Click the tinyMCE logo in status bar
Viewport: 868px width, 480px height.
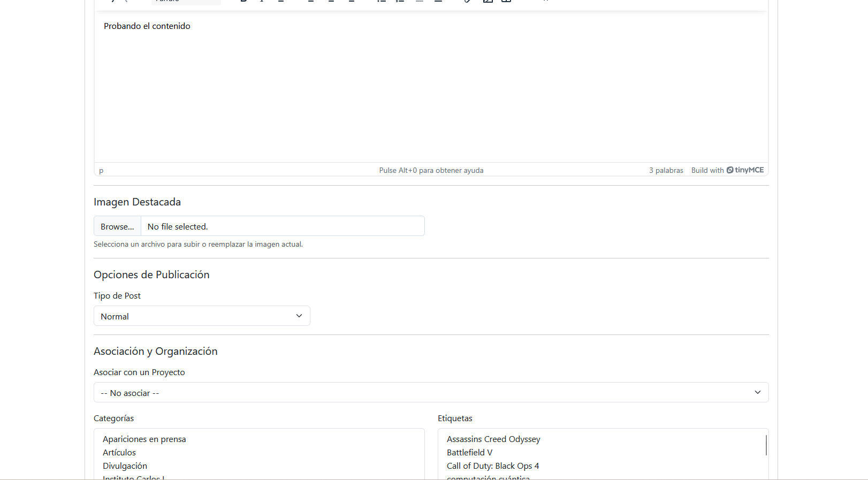(x=745, y=170)
